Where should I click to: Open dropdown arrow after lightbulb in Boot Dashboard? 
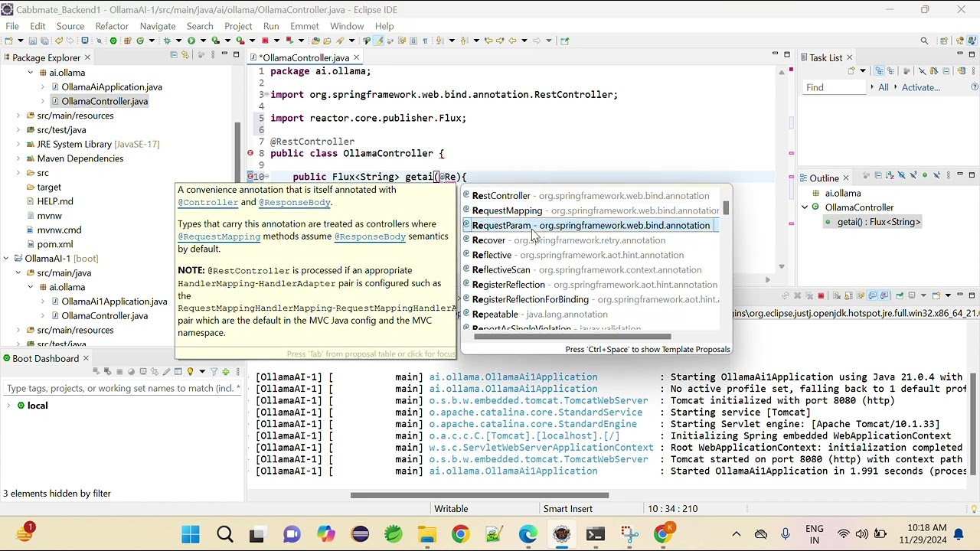point(202,372)
